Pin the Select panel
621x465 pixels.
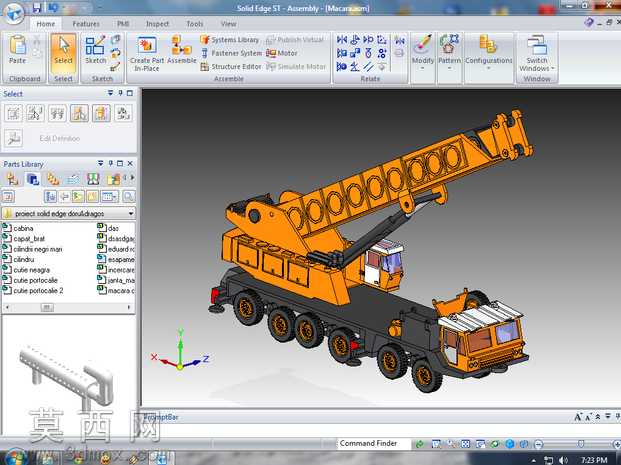pos(120,93)
